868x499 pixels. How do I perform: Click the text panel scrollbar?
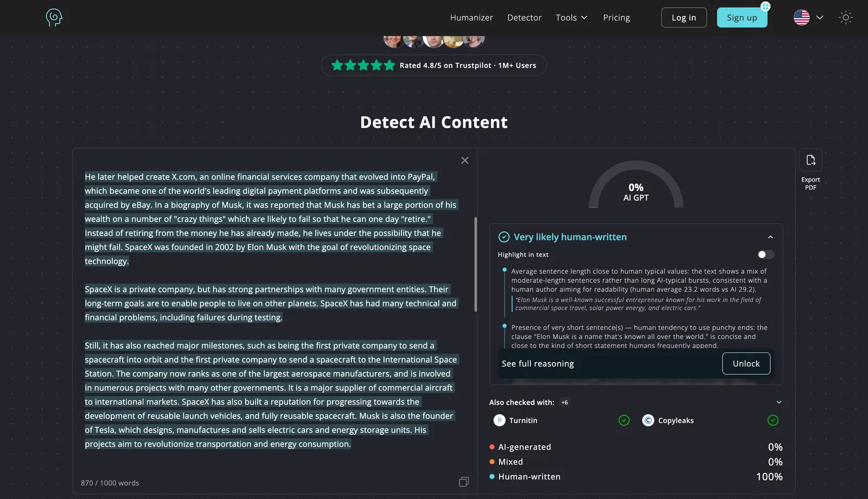(476, 264)
